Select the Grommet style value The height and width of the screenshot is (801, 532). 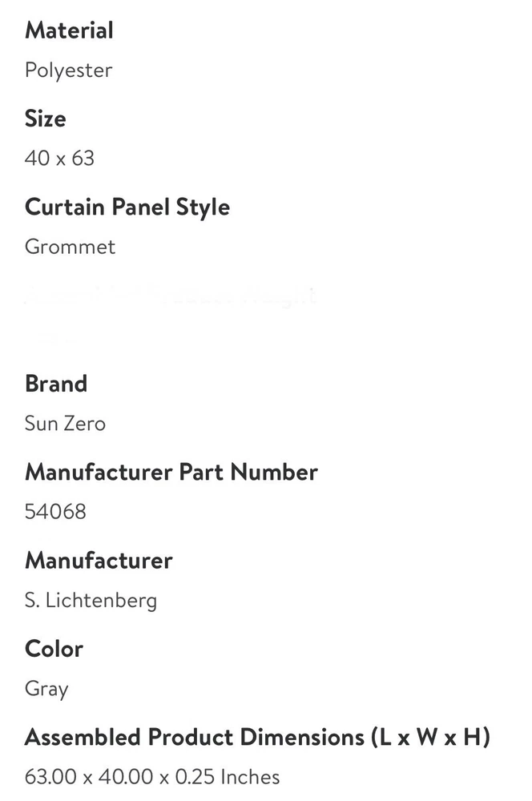(70, 247)
